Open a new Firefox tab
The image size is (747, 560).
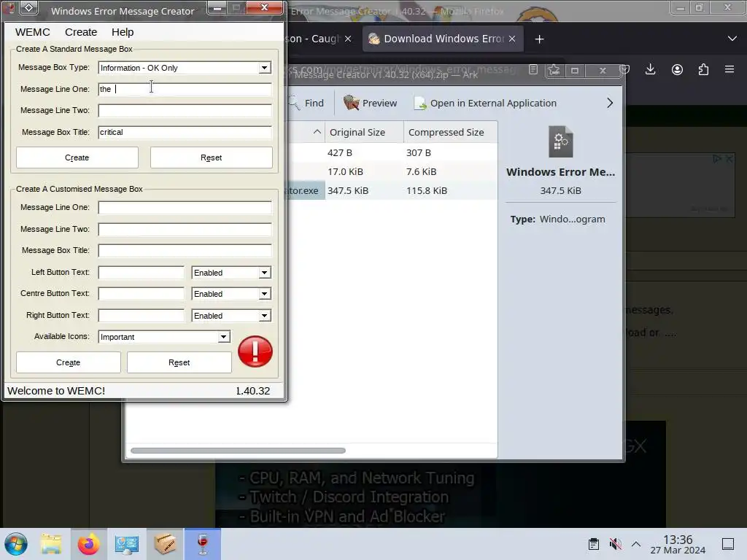tap(539, 39)
